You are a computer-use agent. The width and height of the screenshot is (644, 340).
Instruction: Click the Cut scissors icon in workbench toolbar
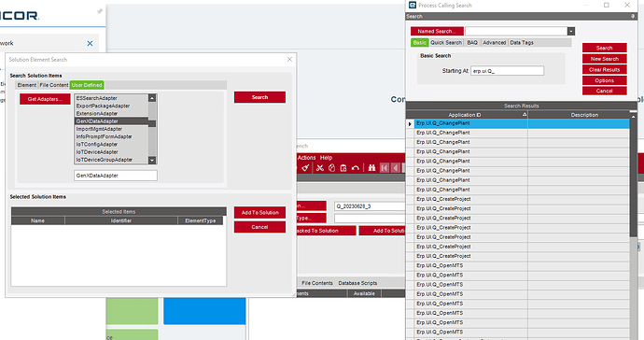pos(320,168)
